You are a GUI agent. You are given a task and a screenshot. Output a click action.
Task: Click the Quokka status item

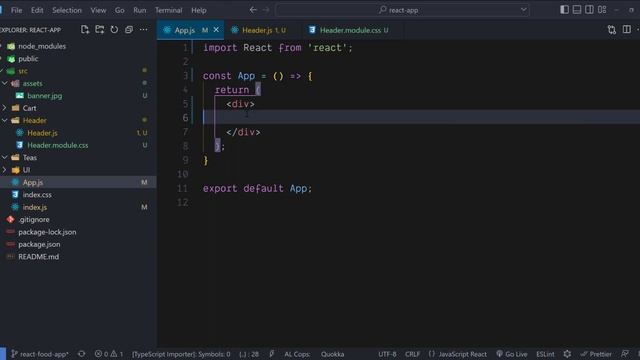(332, 354)
